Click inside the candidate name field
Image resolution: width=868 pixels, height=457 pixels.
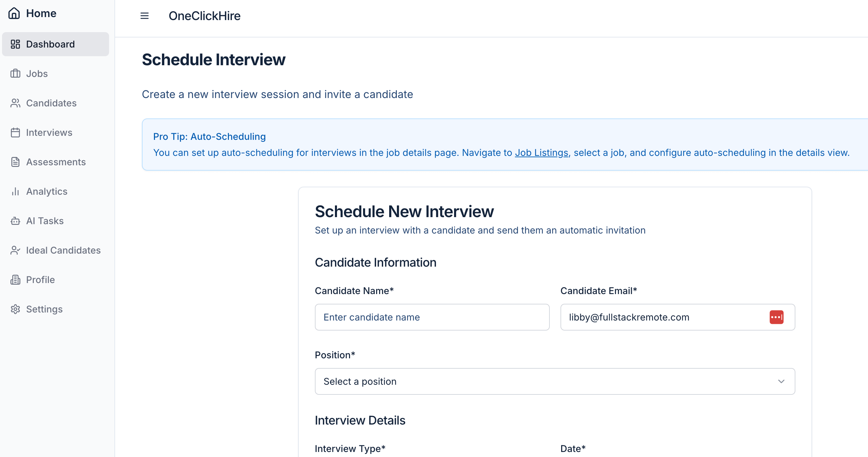432,317
